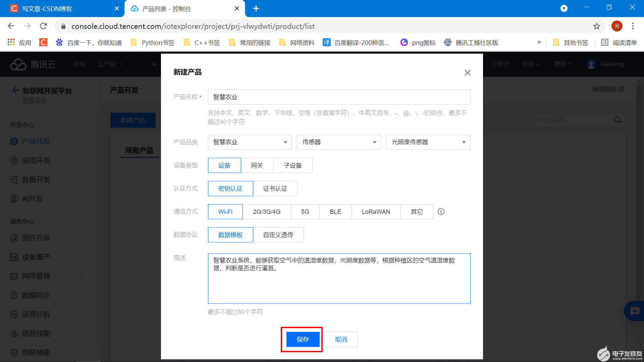Open Chrome's three-dot menu

pos(633,26)
